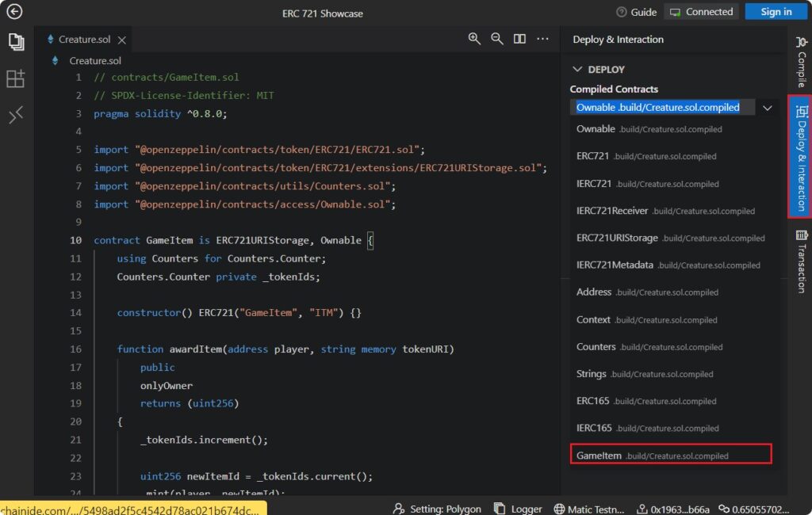The image size is (812, 515).
Task: Click the collapse arrows sidebar icon
Action: coord(15,116)
